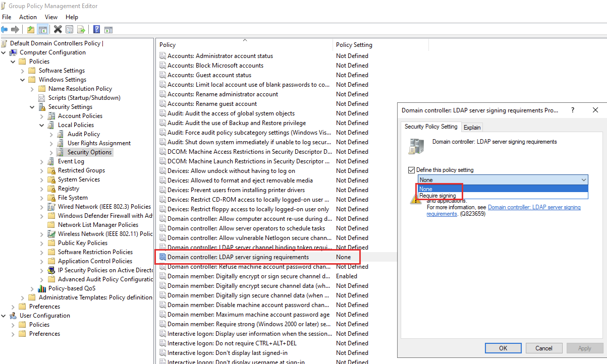Switch to the Explain tab
This screenshot has width=607, height=364.
(472, 127)
